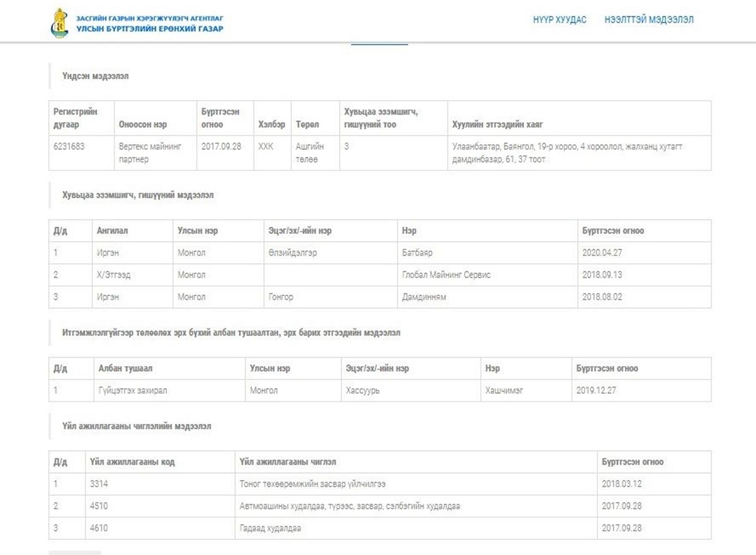Click the Үндсэн мэдээлэл section heading

[95, 76]
